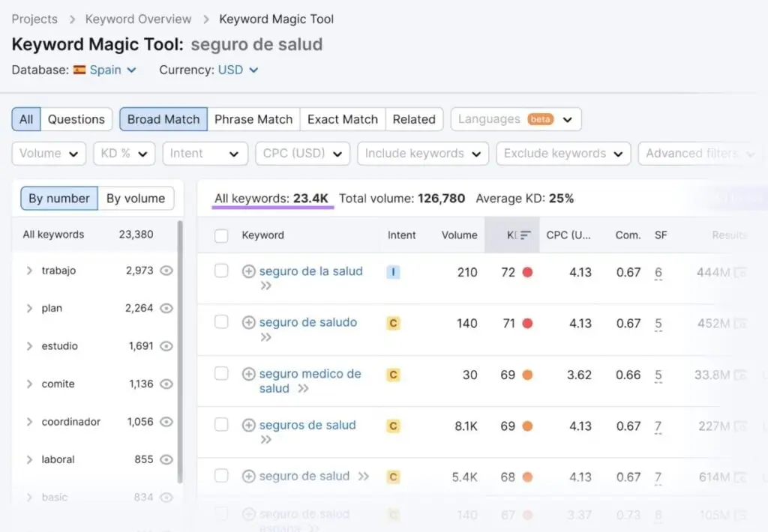The image size is (768, 532).
Task: Open SERP icon next to 444M results
Action: coord(740,273)
